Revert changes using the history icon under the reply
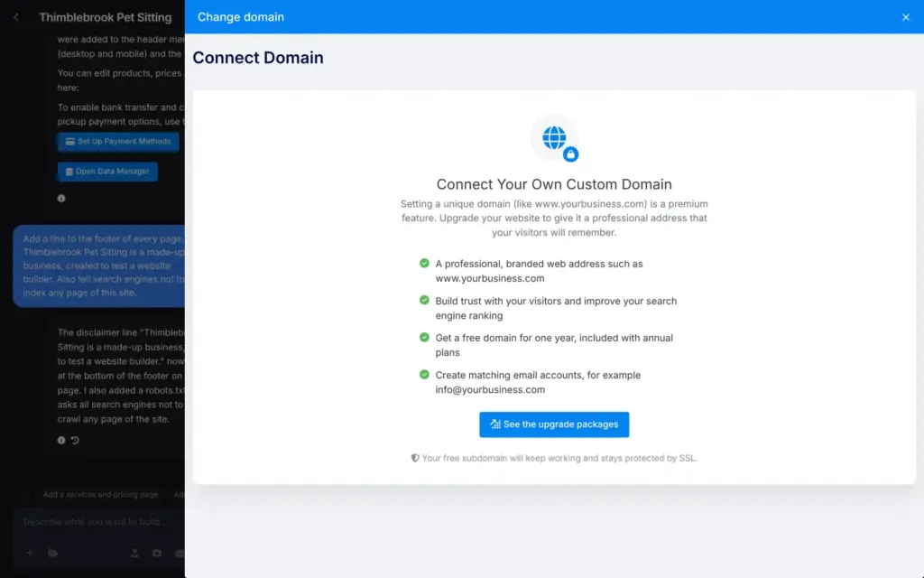The image size is (924, 578). click(x=75, y=440)
